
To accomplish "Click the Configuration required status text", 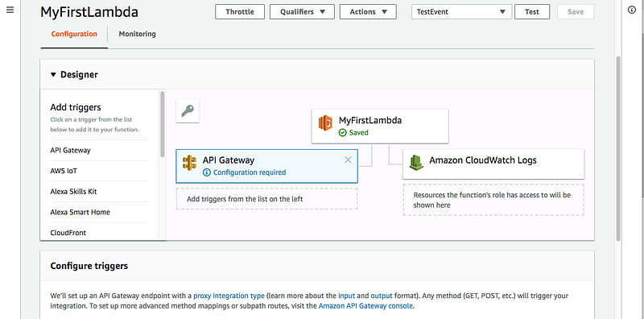I will click(x=250, y=172).
